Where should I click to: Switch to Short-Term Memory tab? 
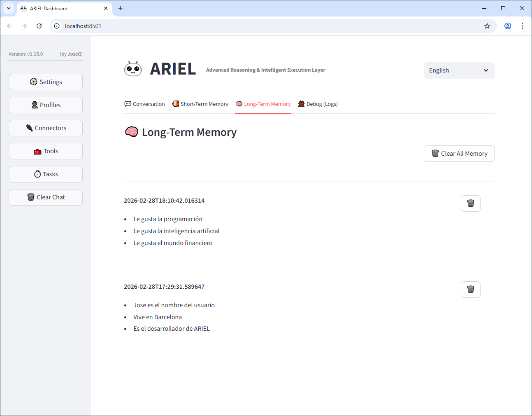[200, 104]
